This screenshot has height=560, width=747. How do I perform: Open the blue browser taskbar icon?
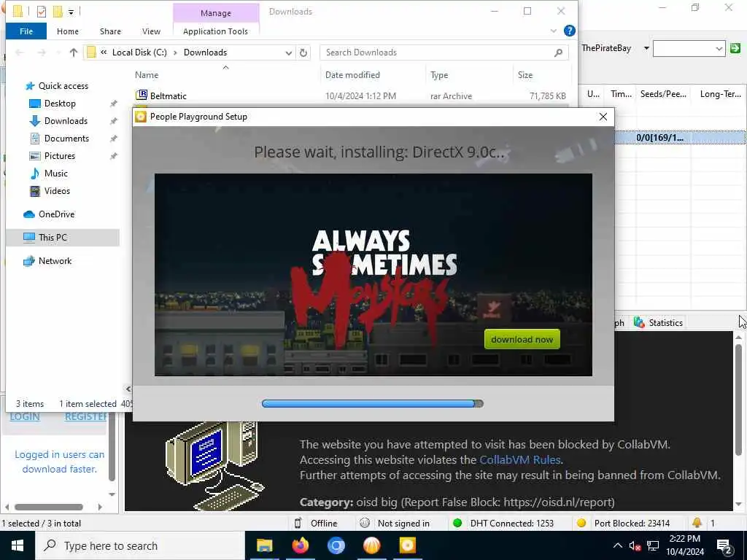(x=336, y=545)
